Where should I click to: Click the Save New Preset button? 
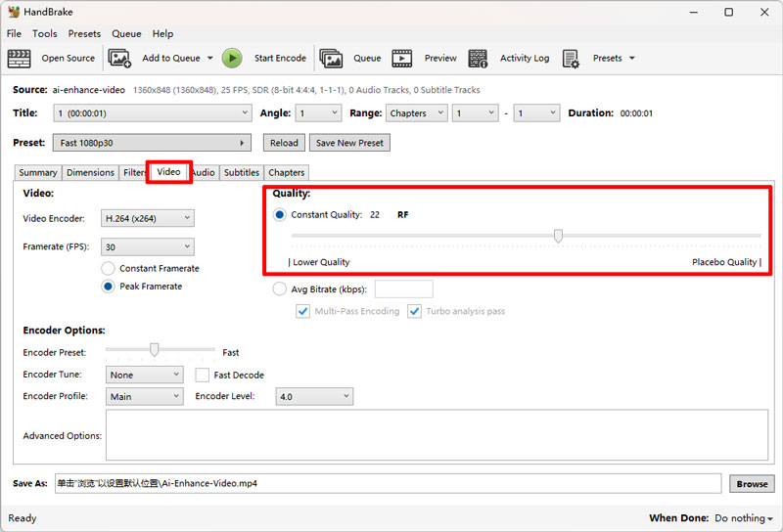(349, 143)
